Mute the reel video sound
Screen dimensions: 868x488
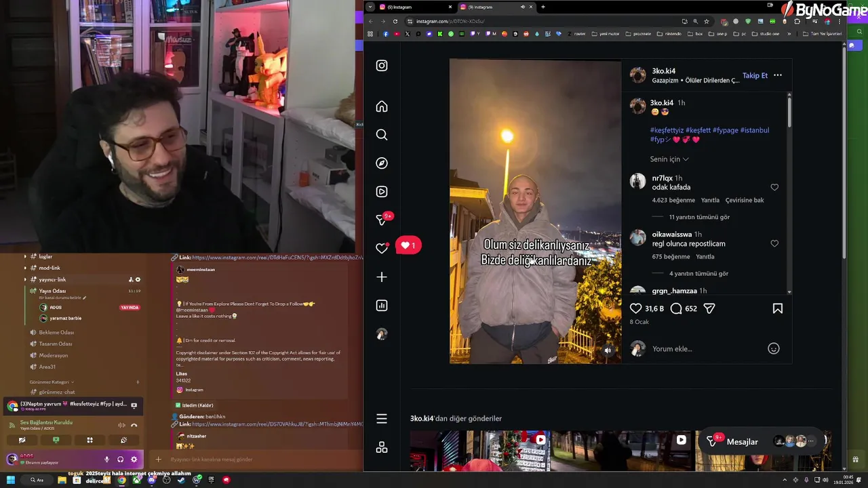(608, 350)
